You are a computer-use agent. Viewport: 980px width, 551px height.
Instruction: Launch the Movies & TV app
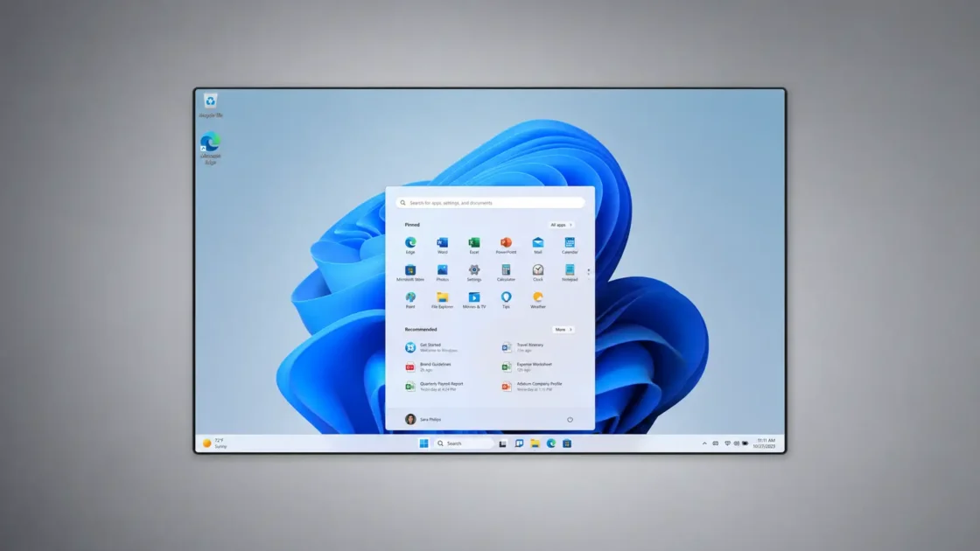pyautogui.click(x=473, y=300)
